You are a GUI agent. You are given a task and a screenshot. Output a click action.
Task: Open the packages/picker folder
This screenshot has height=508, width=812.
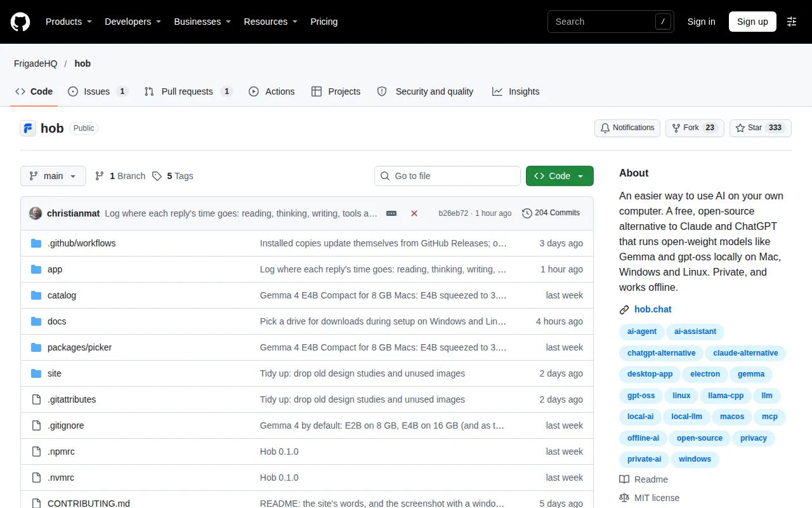click(79, 347)
